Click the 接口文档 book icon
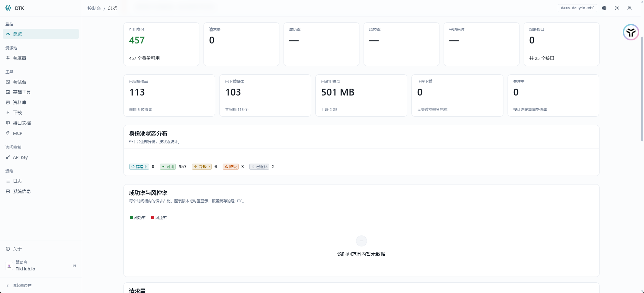Screen dimensions: 644x293 pyautogui.click(x=8, y=123)
